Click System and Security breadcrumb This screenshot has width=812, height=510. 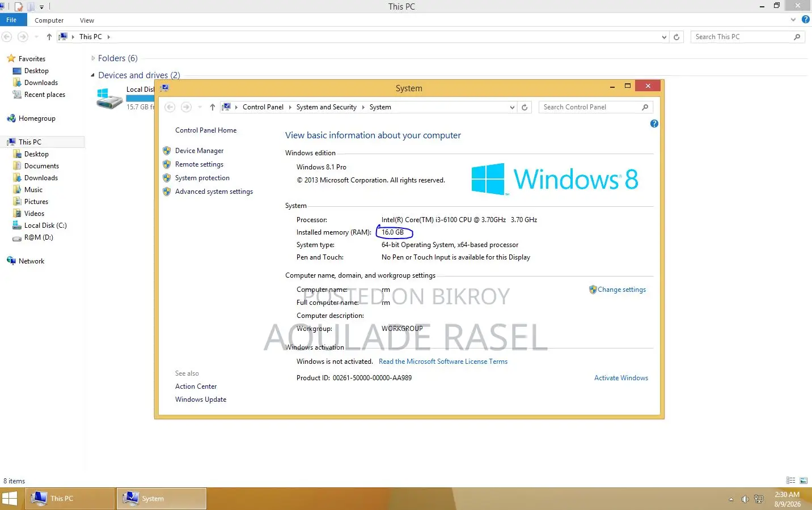pos(326,107)
